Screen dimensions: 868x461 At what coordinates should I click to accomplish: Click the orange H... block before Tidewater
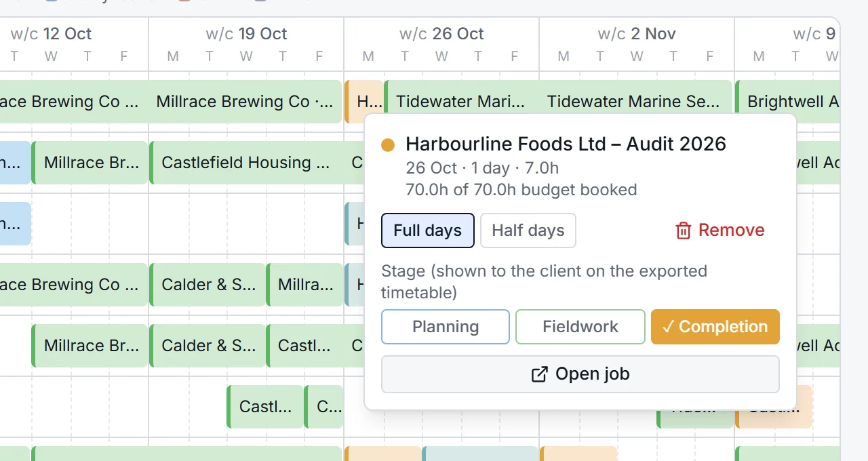coord(365,102)
